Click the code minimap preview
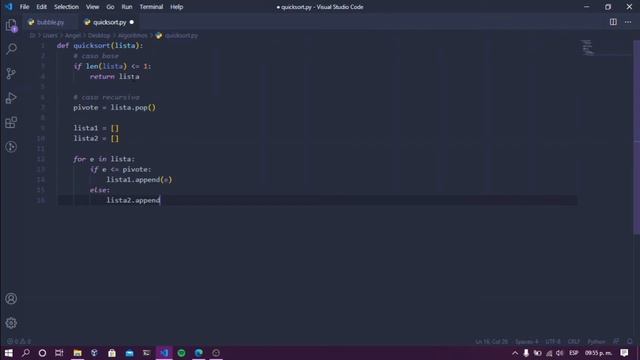The width and height of the screenshot is (640, 360). pyautogui.click(x=587, y=48)
